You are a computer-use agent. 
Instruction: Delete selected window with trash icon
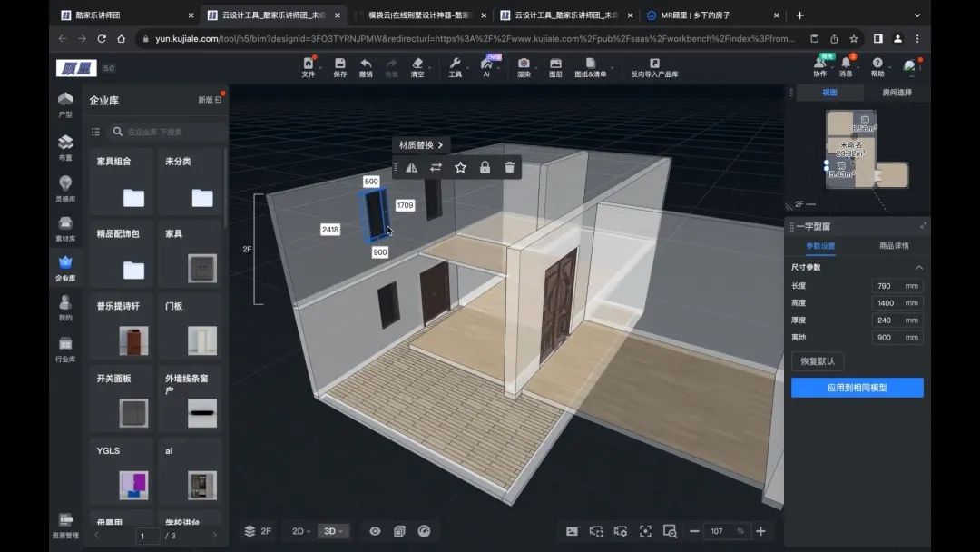510,167
